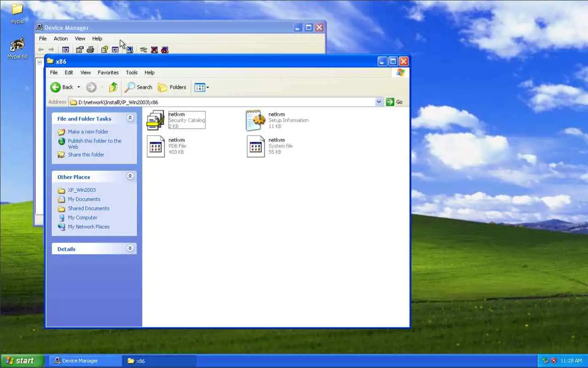Open Device Manager's Help menu
588x368 pixels.
point(97,39)
